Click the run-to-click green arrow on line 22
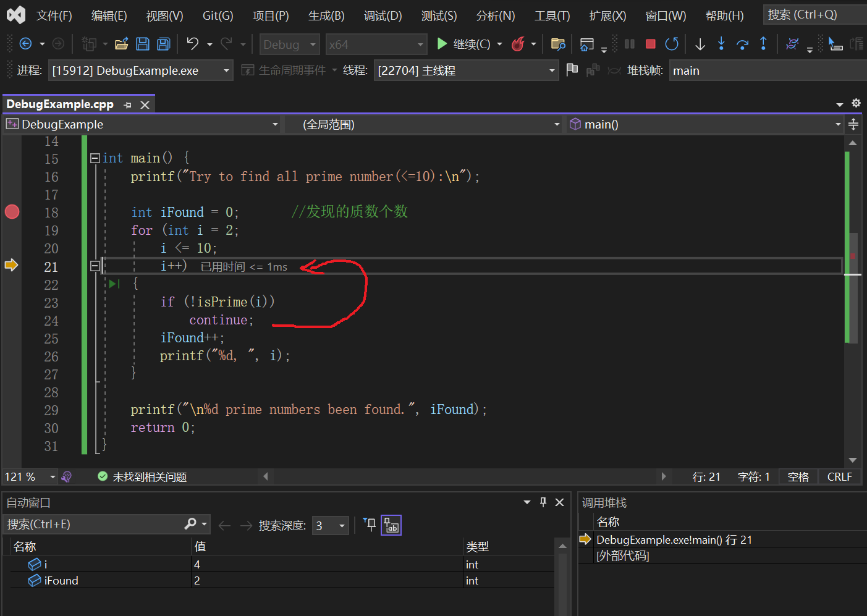 114,284
